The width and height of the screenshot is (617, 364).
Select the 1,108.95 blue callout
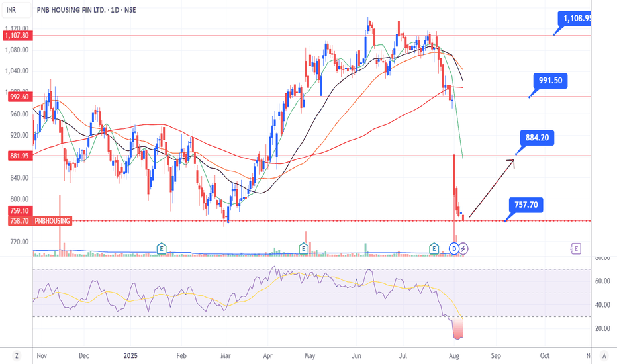(x=575, y=19)
